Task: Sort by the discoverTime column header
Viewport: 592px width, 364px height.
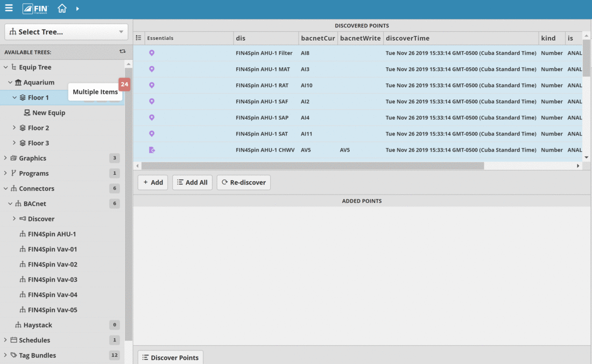Action: point(461,38)
